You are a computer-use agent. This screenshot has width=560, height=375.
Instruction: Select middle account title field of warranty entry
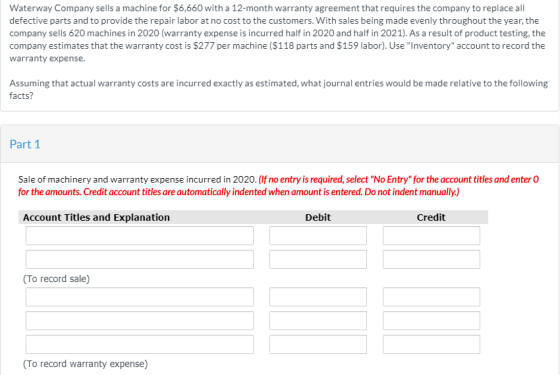140,320
